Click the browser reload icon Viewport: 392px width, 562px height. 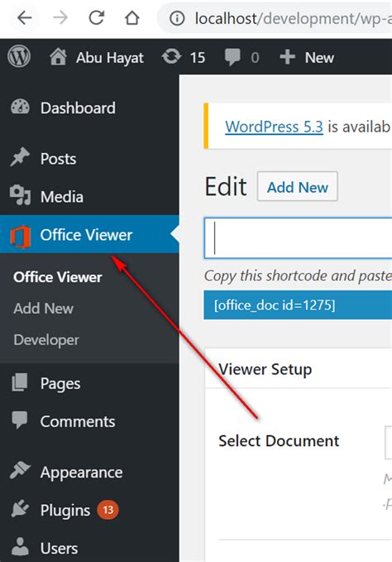point(96,17)
